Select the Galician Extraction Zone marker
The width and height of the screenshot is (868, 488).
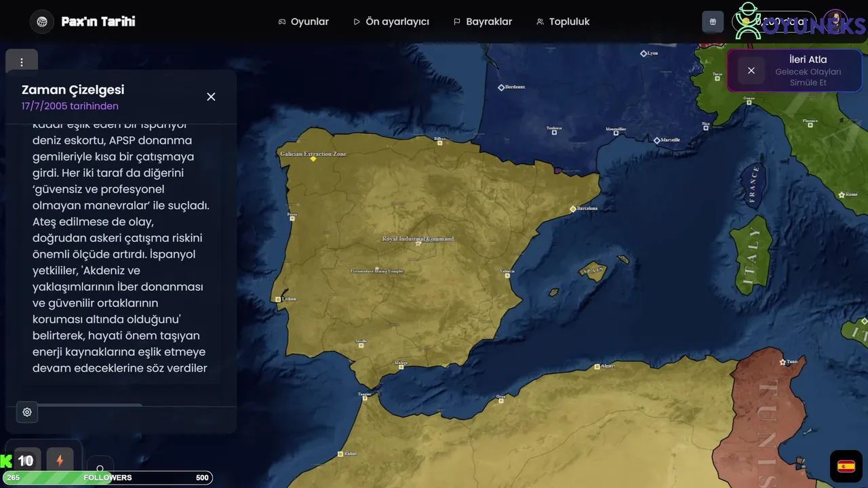tap(313, 158)
